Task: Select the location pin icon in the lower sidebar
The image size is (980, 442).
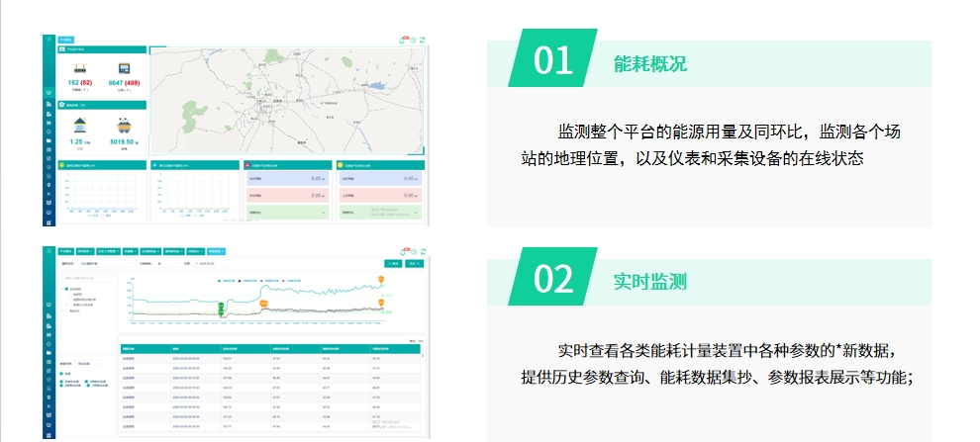Action: (49, 398)
